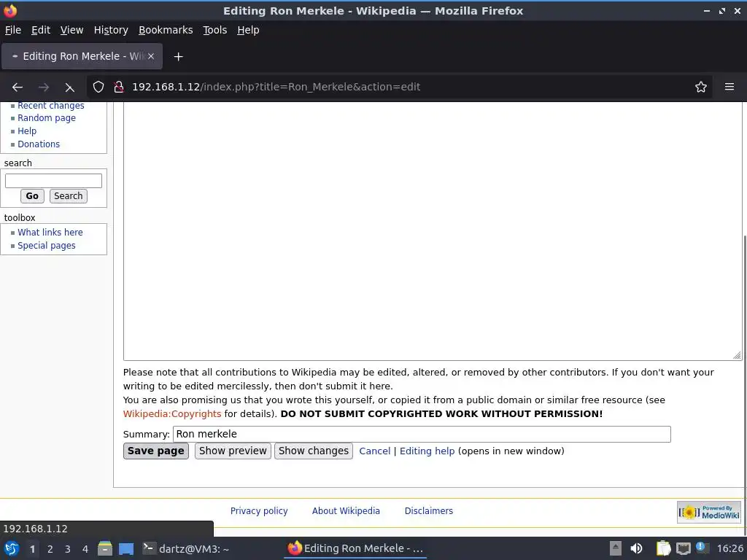The height and width of the screenshot is (560, 747).
Task: Select the Firefox taskbar window entry
Action: (355, 548)
